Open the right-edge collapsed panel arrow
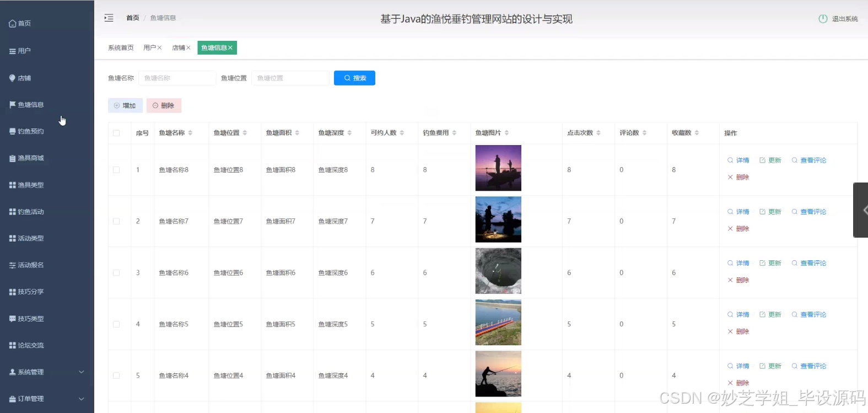The height and width of the screenshot is (413, 868). point(862,210)
